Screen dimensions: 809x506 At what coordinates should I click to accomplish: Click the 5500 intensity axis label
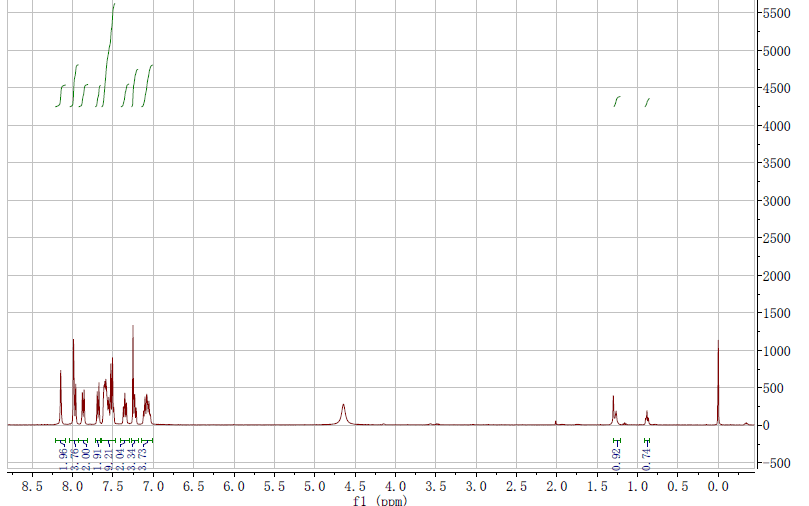[776, 13]
